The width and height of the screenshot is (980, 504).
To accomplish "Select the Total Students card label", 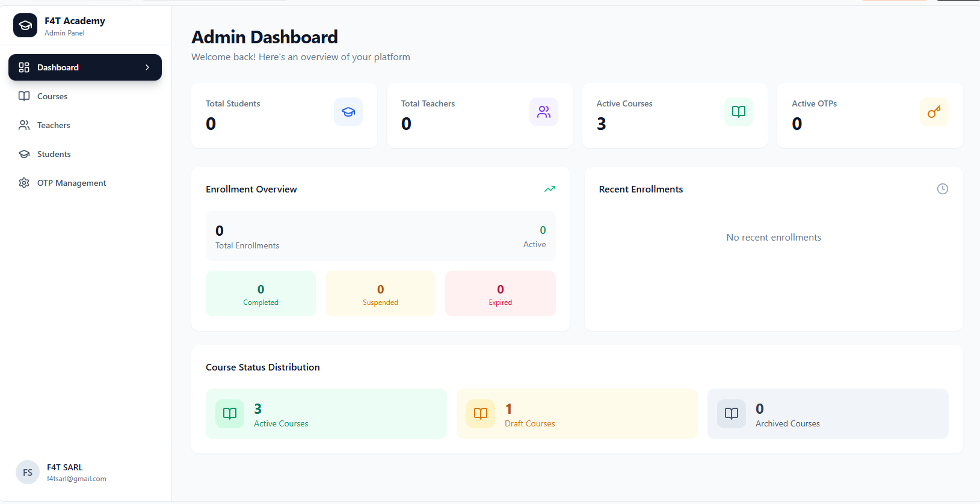I will tap(233, 103).
